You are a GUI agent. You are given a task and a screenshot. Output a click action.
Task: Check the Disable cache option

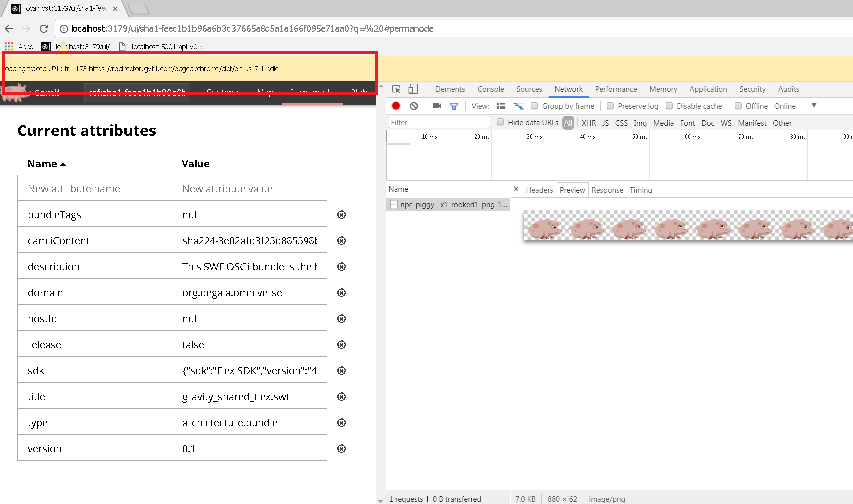click(669, 106)
